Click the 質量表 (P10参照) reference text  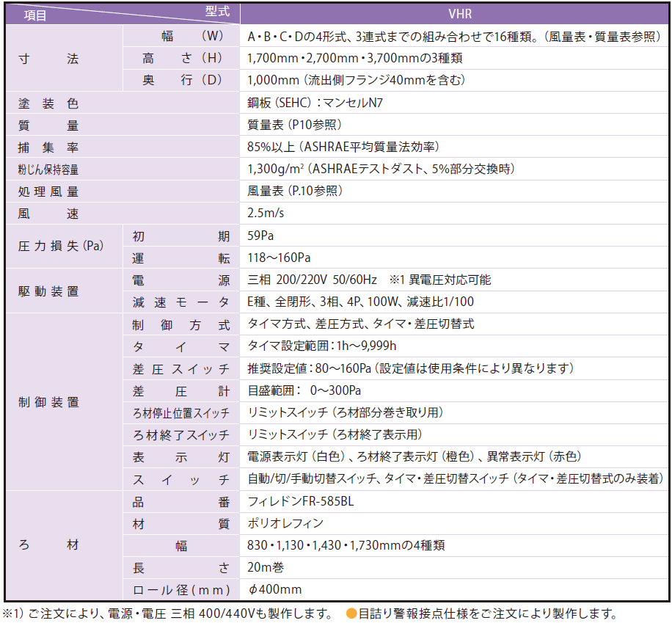point(294,125)
